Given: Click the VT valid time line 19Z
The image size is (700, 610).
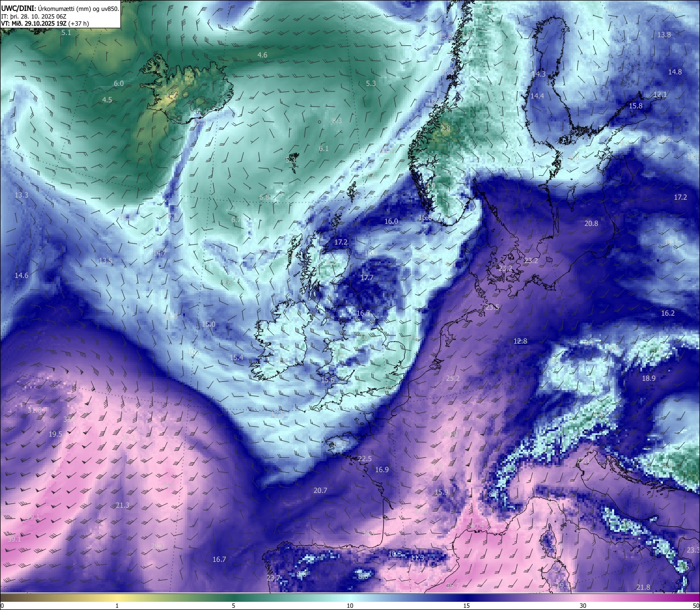Looking at the screenshot, I should click(x=45, y=24).
